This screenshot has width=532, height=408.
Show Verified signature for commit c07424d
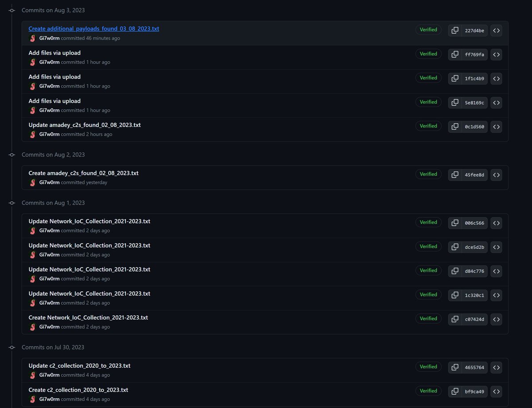(428, 318)
